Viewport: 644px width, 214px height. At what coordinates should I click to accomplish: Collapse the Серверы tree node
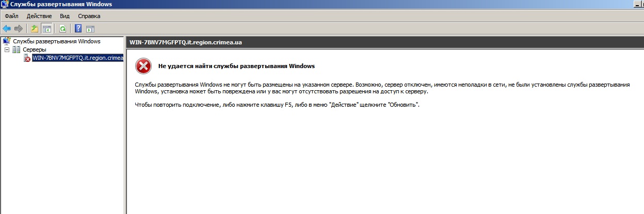point(7,50)
